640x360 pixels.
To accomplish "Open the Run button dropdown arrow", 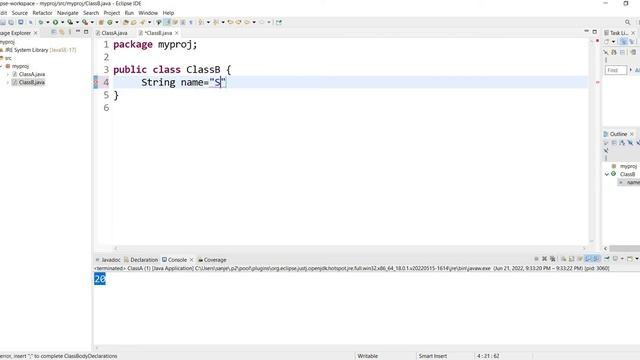I will (62, 22).
